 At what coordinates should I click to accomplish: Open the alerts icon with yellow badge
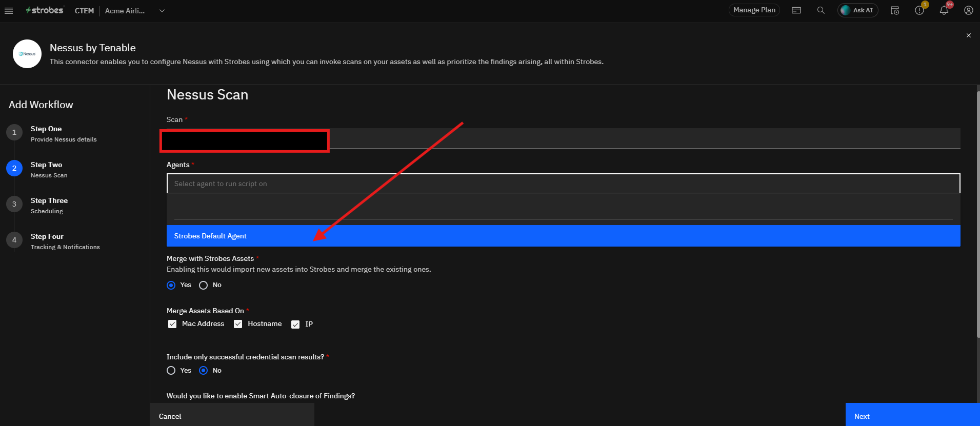click(919, 10)
